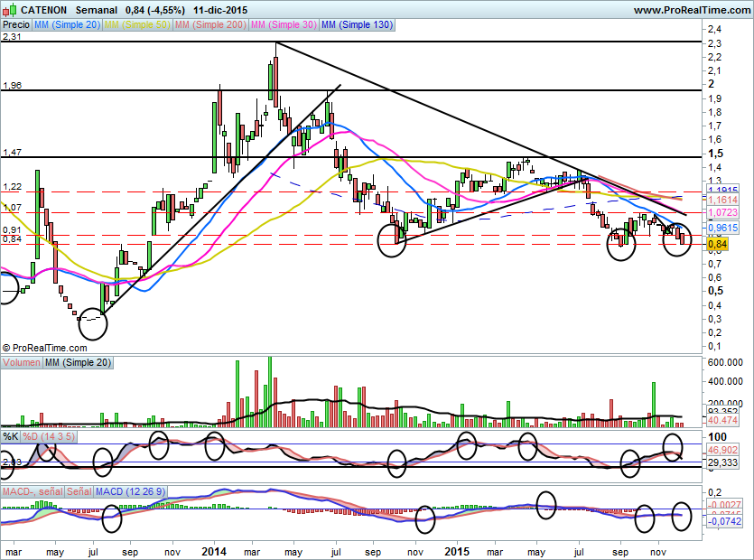This screenshot has width=754, height=560.
Task: Open the www.ProRealTime.com link
Action: [x=691, y=10]
